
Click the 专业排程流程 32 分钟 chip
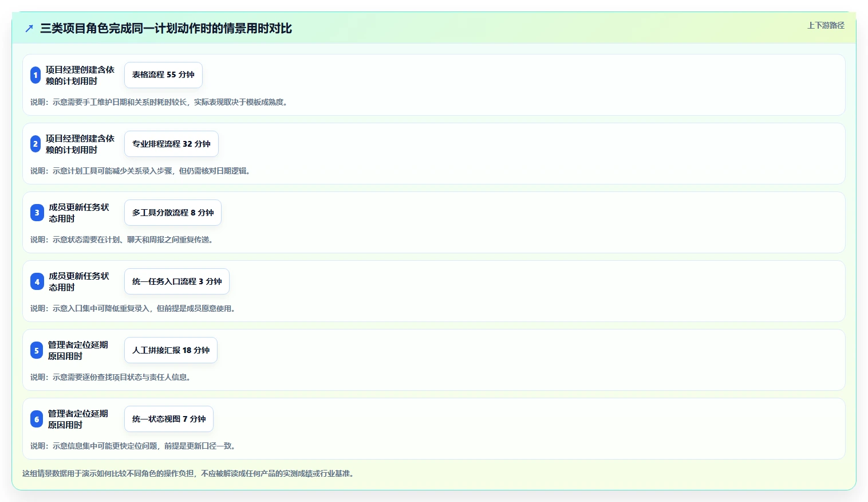click(171, 144)
